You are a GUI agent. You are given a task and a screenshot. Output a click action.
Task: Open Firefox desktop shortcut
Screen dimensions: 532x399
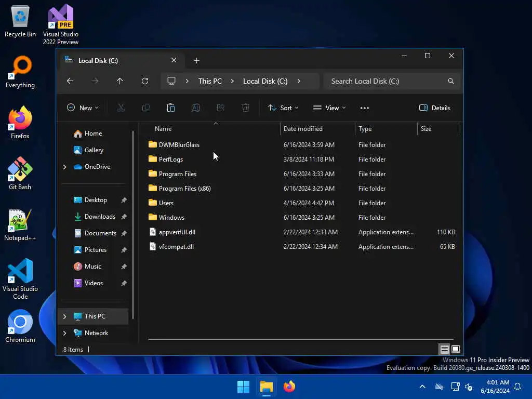tap(20, 123)
